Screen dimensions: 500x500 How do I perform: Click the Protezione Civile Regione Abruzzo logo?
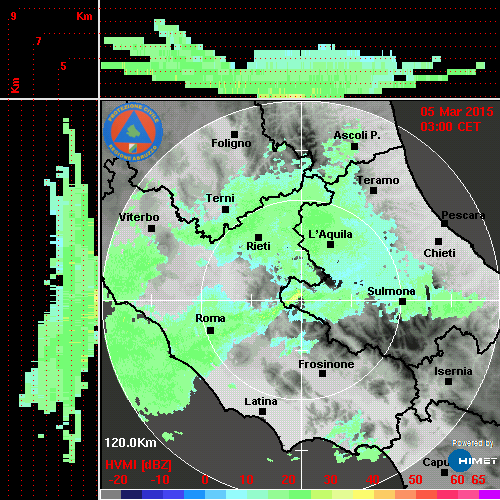coord(133,132)
